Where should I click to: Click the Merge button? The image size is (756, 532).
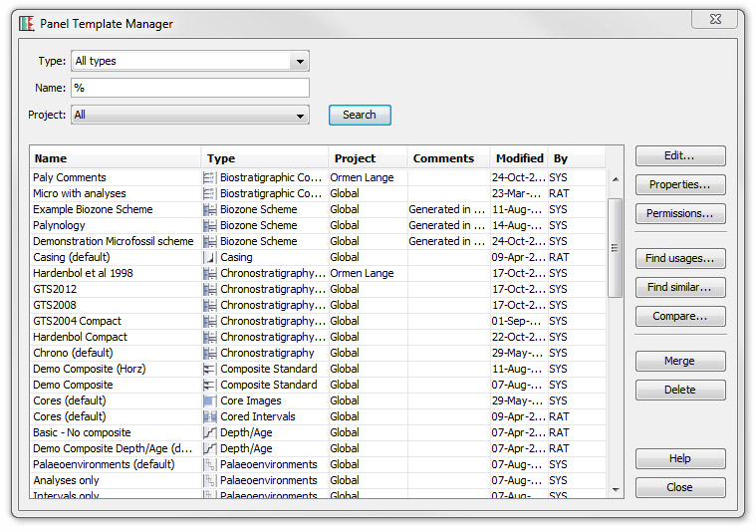click(x=680, y=361)
